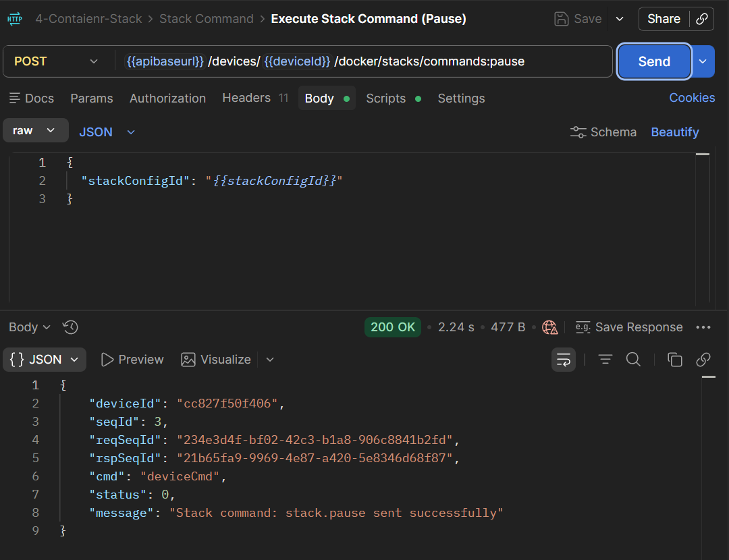Screen dimensions: 729x560
Task: Open the response more options ellipsis
Action: pos(703,327)
